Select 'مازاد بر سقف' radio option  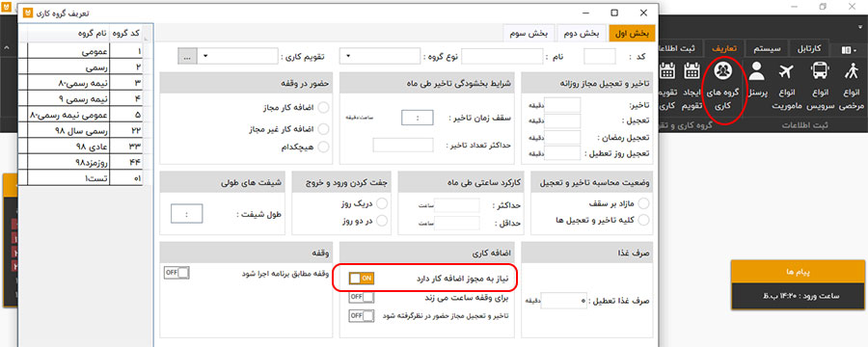coord(644,203)
